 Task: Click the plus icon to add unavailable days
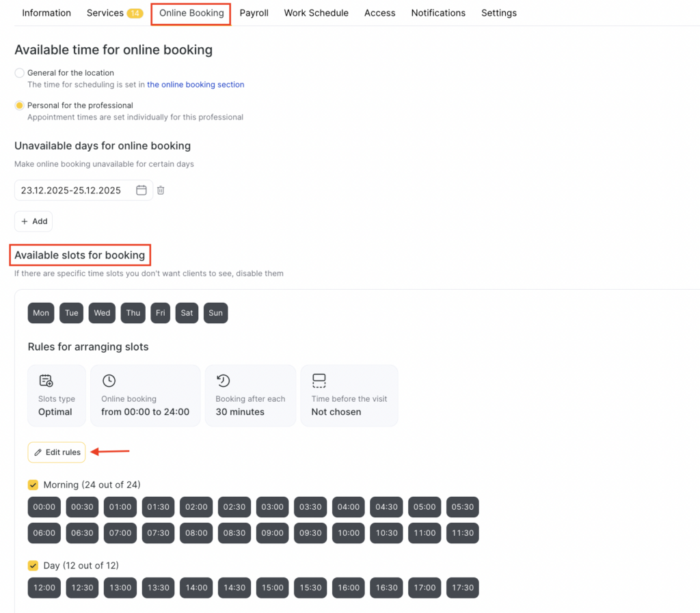coord(25,221)
